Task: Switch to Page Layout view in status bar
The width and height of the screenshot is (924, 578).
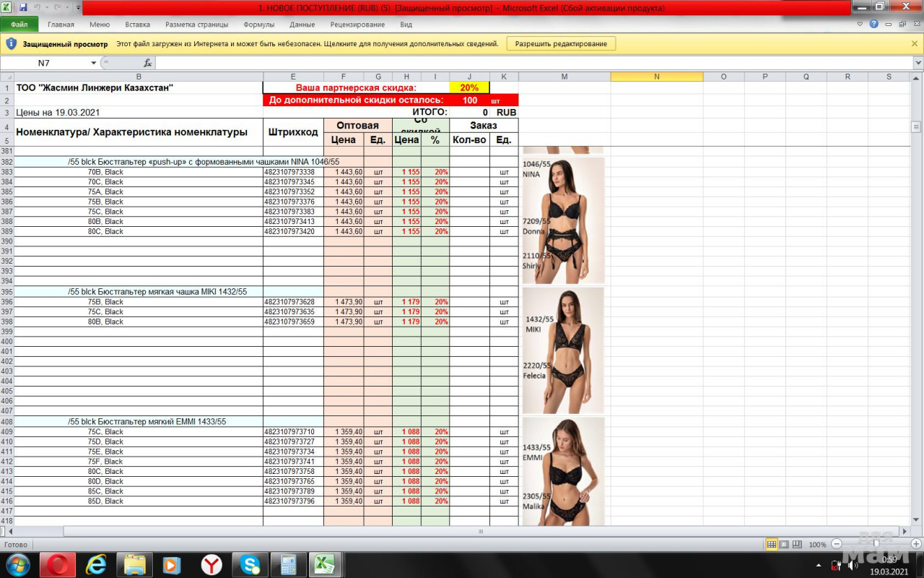Action: click(x=784, y=545)
